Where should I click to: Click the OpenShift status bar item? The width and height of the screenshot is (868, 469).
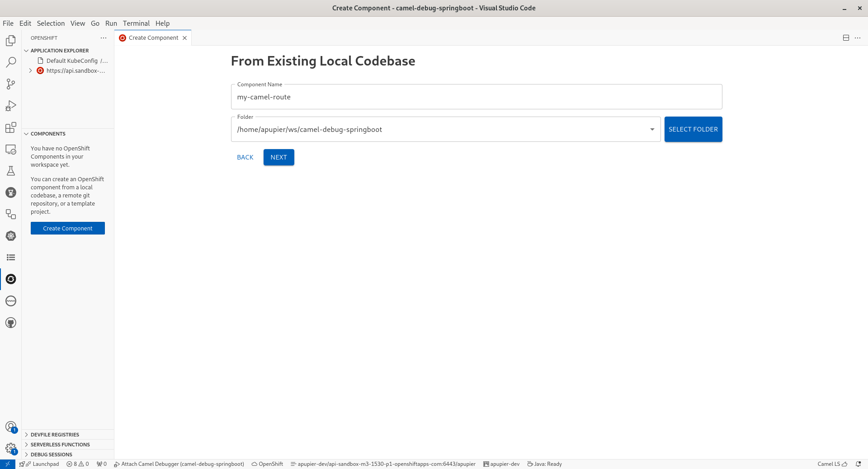pos(267,464)
